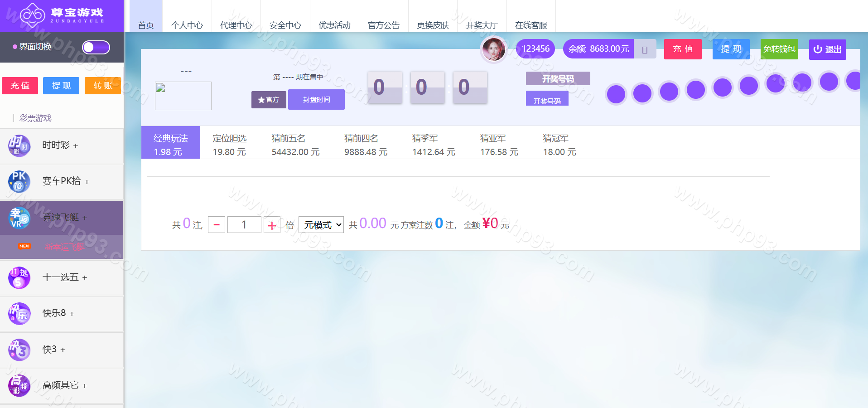Click the 高频其它 category icon
This screenshot has width=868, height=408.
point(19,385)
